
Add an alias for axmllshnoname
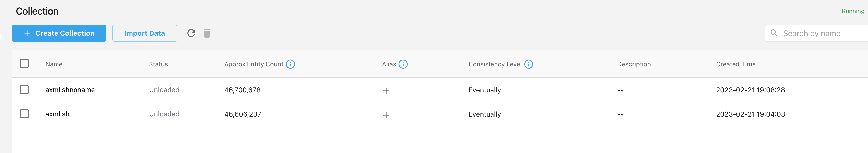tap(386, 90)
